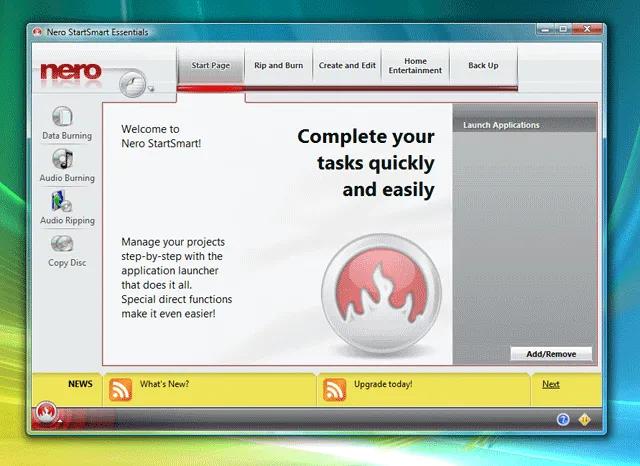Click the Add/Remove button
This screenshot has height=466, width=640.
551,354
